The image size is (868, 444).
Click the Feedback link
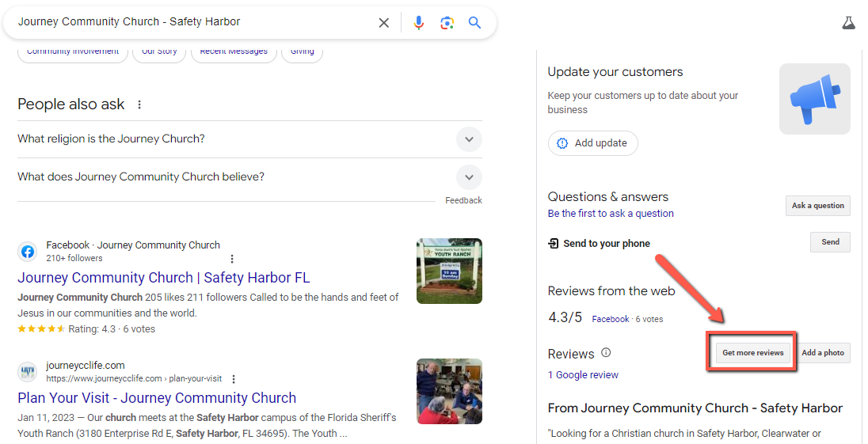[x=463, y=201]
